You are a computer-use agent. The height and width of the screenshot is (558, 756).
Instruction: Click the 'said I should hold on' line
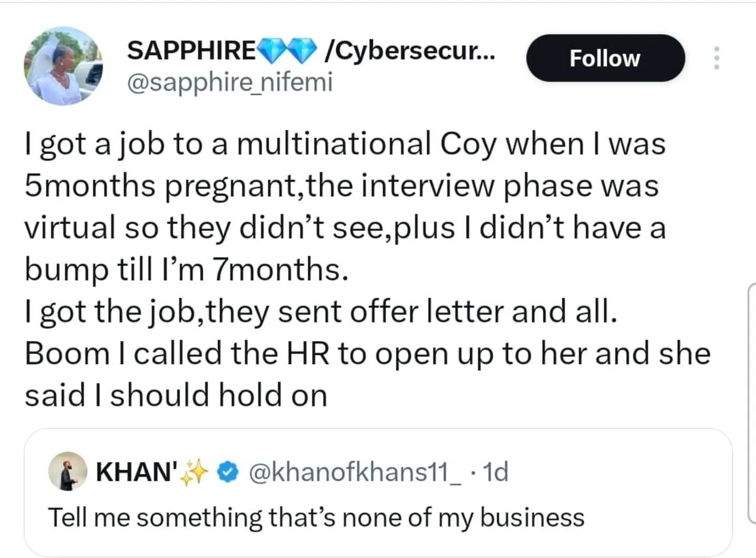point(176,395)
